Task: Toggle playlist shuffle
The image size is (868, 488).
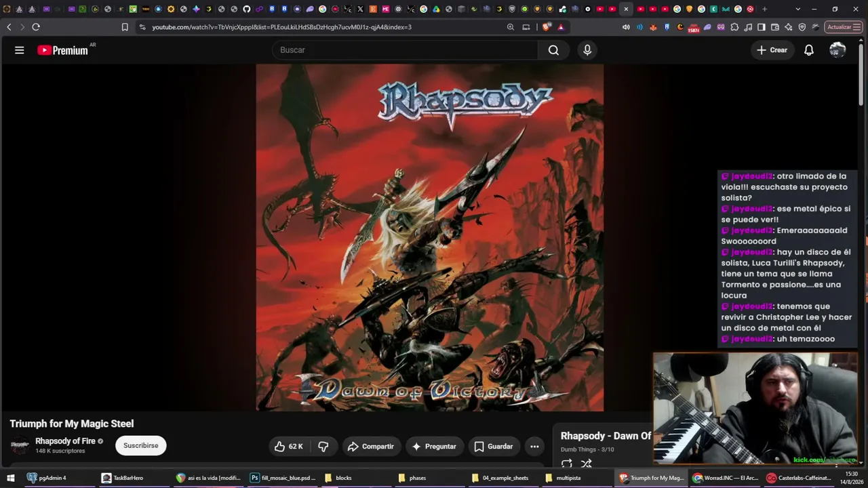Action: tap(587, 464)
